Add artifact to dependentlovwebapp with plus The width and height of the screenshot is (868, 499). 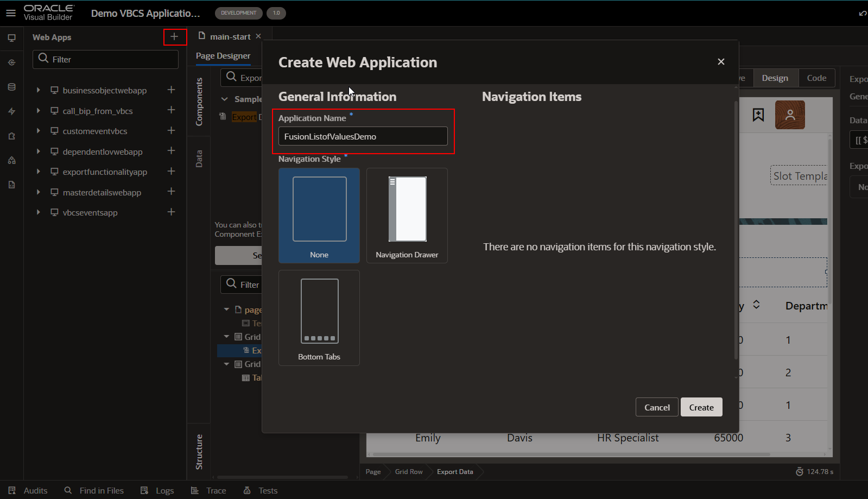click(x=171, y=151)
